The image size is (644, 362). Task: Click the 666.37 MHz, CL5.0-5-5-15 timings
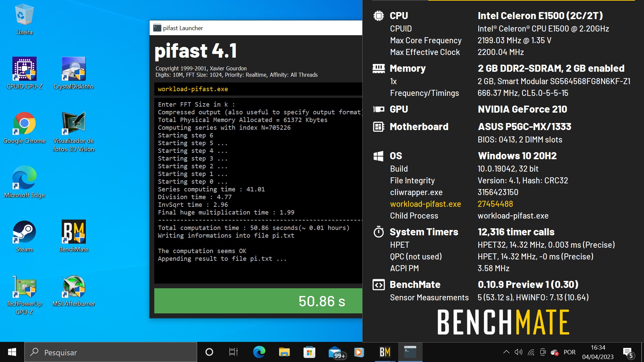[x=523, y=93]
